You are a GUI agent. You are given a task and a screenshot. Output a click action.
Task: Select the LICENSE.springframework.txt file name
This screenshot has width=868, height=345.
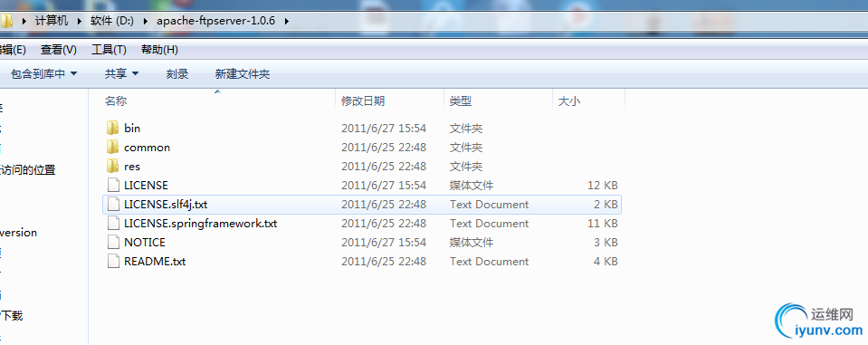200,224
